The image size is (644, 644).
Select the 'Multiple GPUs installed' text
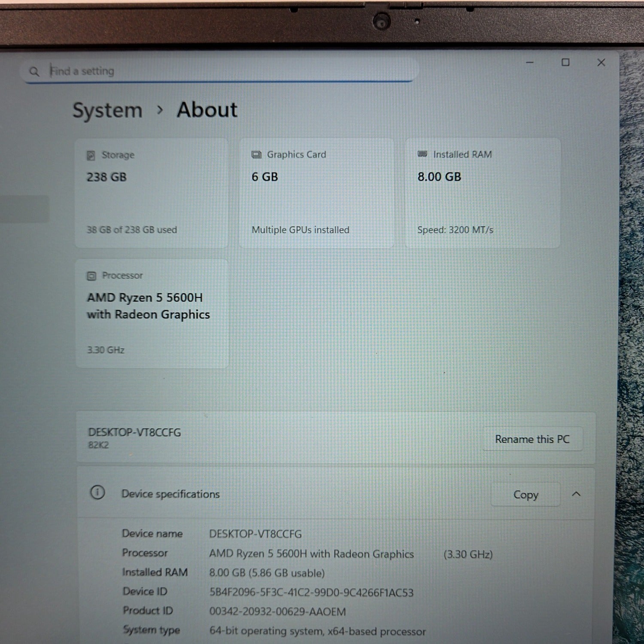click(301, 230)
